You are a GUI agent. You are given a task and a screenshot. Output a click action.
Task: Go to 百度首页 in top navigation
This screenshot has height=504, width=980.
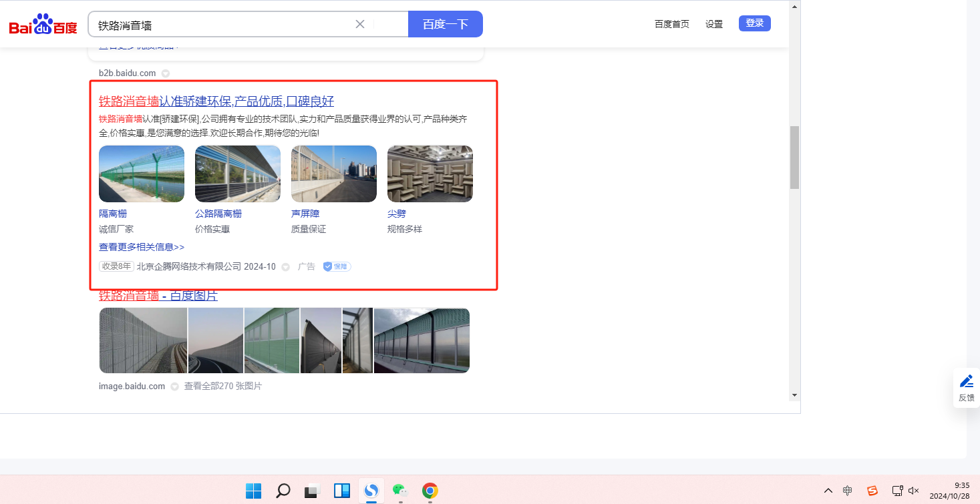click(671, 24)
